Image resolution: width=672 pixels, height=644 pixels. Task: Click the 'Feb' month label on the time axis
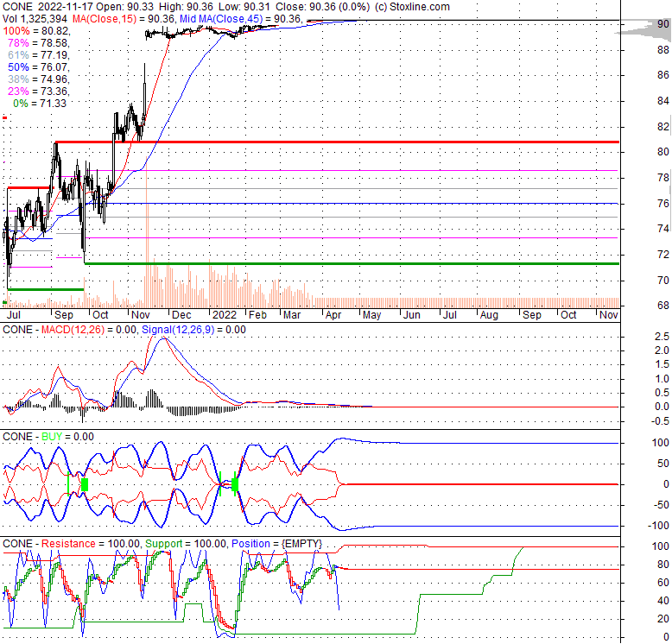(x=258, y=315)
